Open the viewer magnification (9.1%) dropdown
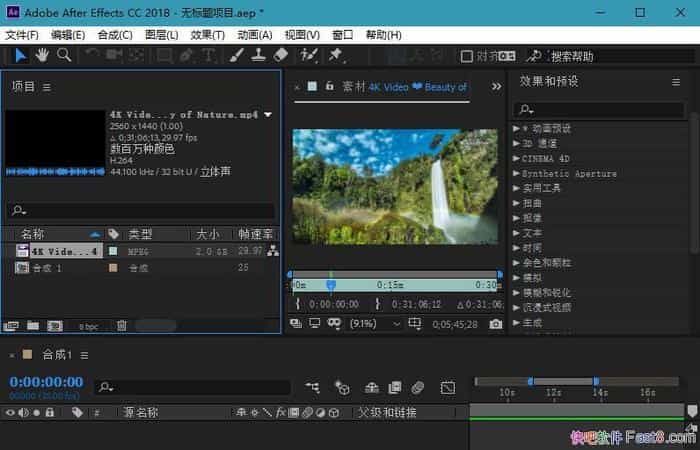 [x=375, y=324]
